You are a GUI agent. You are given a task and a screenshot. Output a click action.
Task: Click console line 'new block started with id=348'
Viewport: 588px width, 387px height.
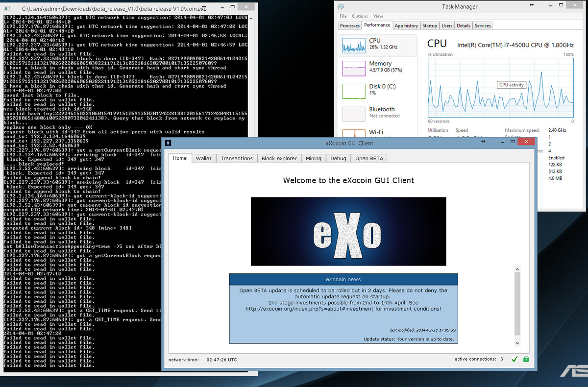point(48,109)
